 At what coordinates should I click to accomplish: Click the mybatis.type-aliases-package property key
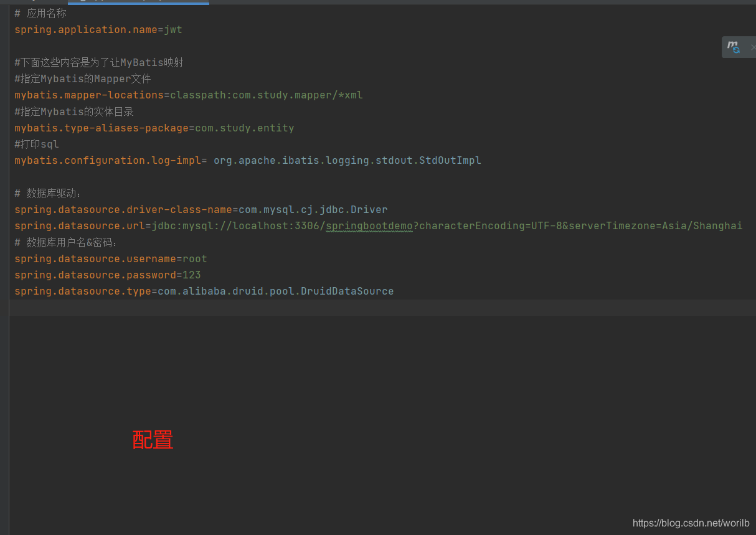coord(102,128)
